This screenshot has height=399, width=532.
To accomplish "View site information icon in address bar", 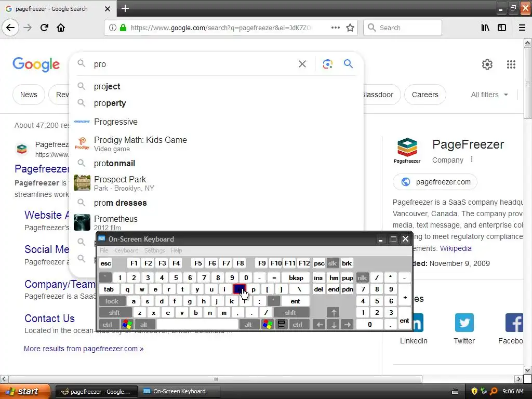I will click(x=113, y=28).
